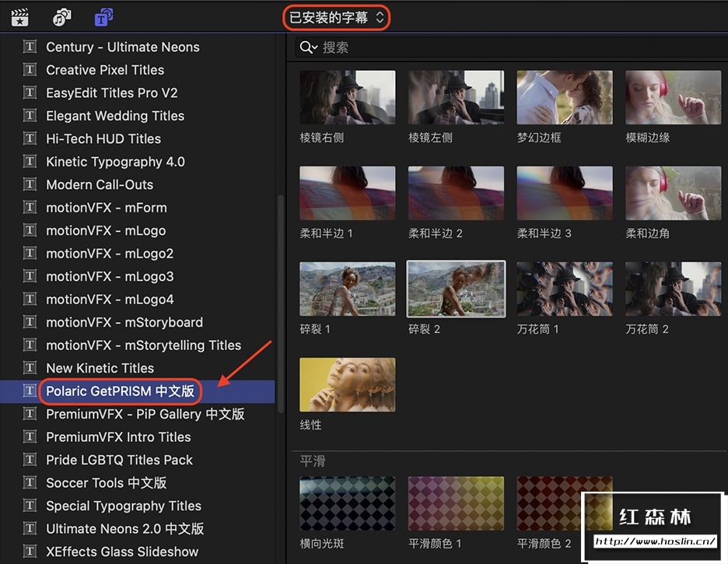Image resolution: width=728 pixels, height=564 pixels.
Task: Click the T icon beside Modern Call-Outs
Action: coord(30,184)
